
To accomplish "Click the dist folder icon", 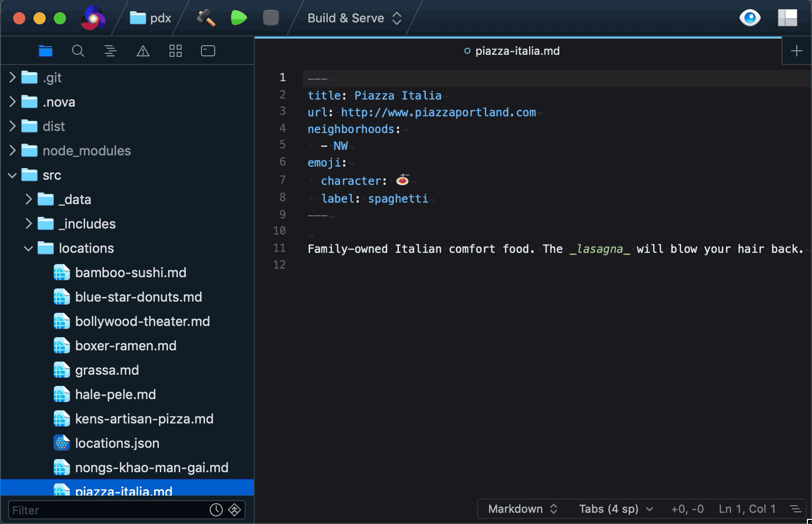I will point(29,126).
